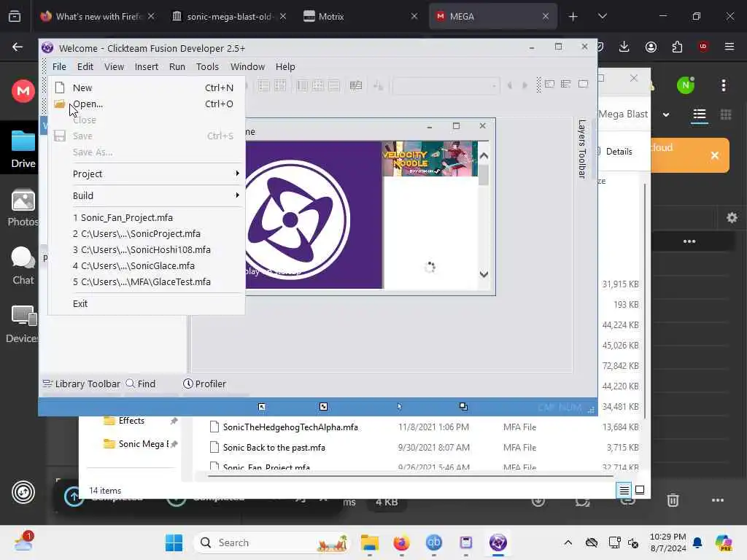Viewport: 747px width, 560px height.
Task: Switch Explorer to large icons view
Action: 640,490
